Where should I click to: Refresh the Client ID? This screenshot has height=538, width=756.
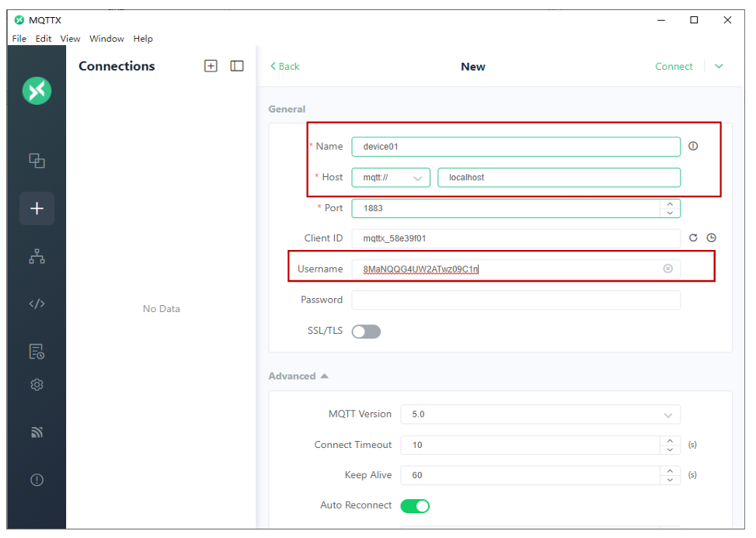point(693,238)
